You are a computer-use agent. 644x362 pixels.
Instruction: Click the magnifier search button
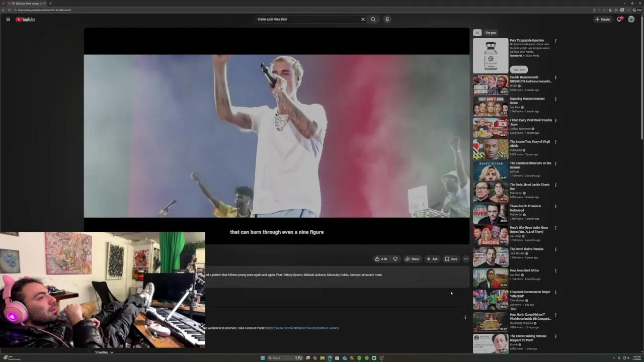[373, 19]
